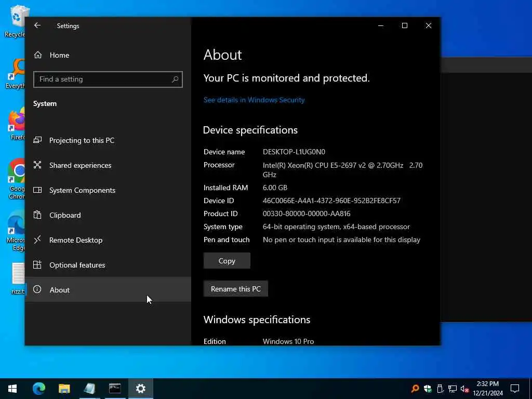Image resolution: width=532 pixels, height=399 pixels.
Task: Click the Clipboard icon in sidebar
Action: coord(37,215)
